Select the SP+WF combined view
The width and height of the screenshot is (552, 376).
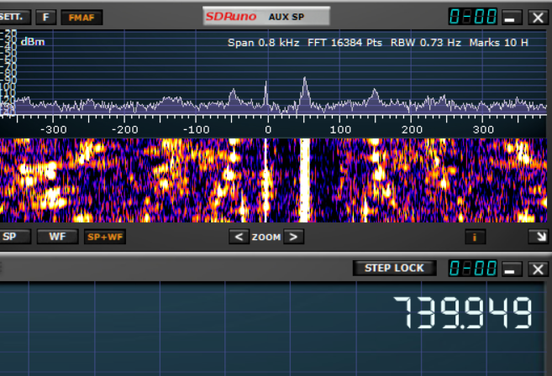105,237
